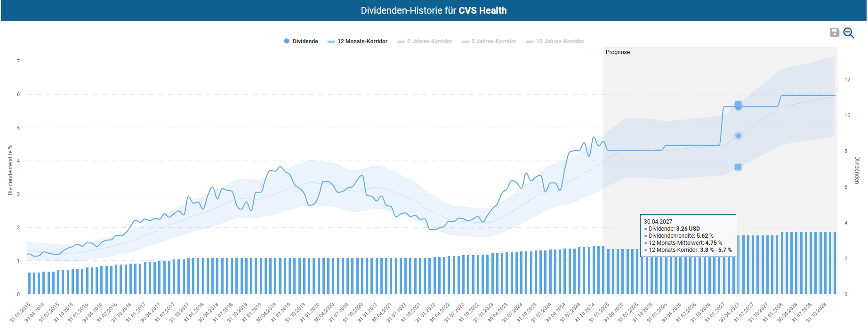This screenshot has height=330, width=868.
Task: Enable the 2 Jahres-Korridor legend entry
Action: [424, 41]
